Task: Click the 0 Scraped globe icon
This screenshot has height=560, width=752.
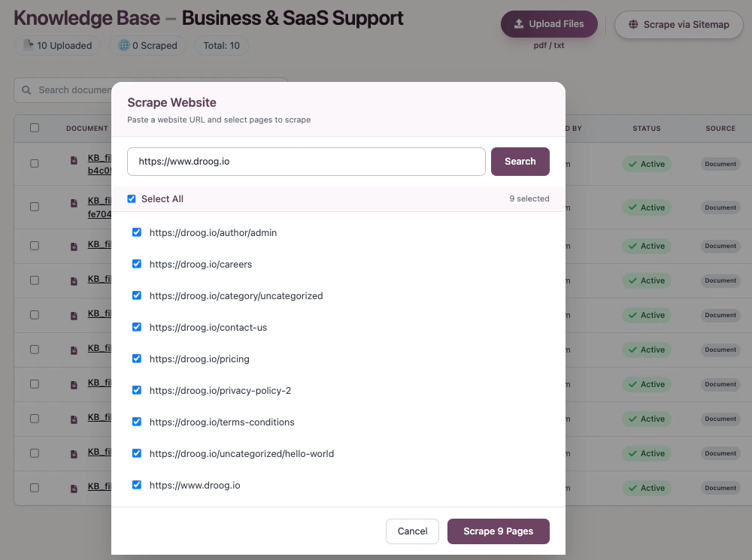Action: (x=124, y=45)
